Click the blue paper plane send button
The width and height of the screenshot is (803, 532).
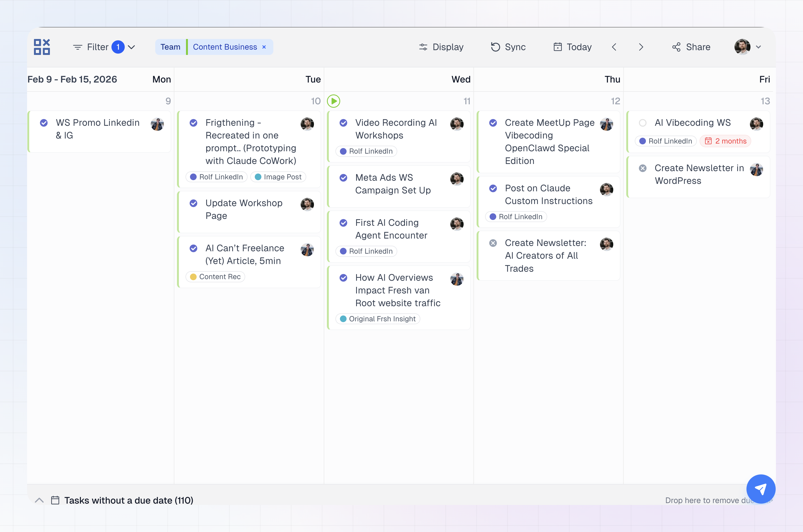coord(761,489)
